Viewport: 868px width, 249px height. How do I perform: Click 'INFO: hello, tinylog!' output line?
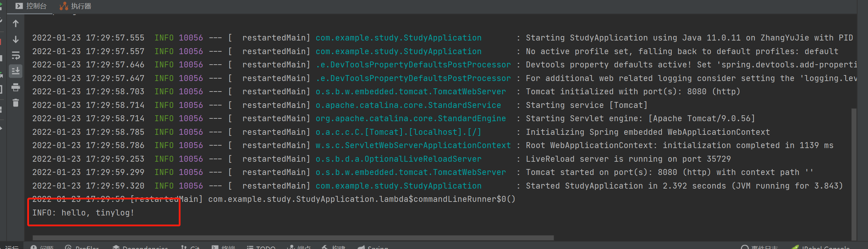click(x=83, y=213)
